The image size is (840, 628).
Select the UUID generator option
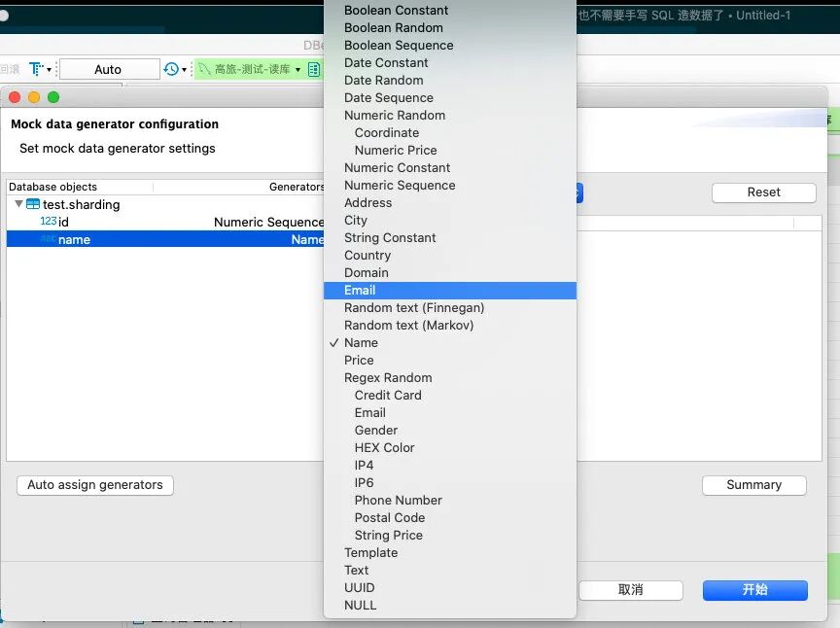tap(359, 588)
